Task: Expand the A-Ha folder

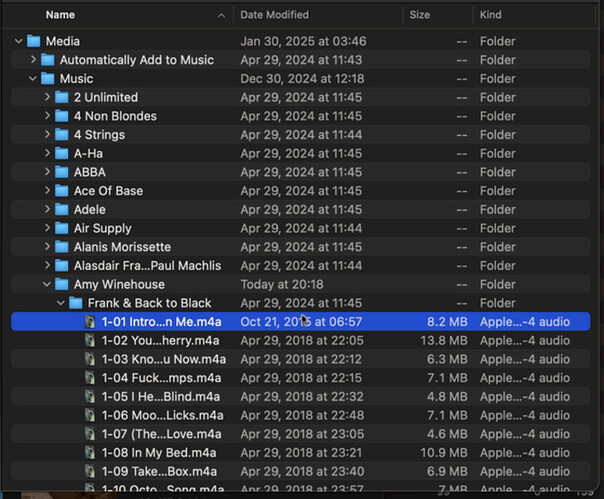Action: pos(47,153)
